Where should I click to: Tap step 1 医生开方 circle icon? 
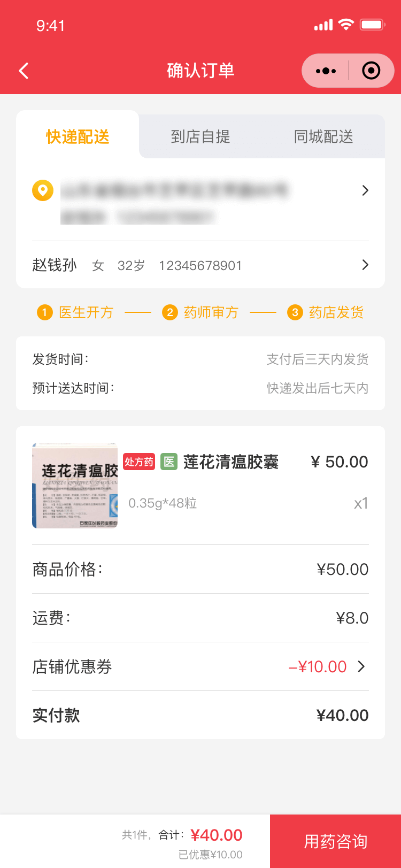coord(45,312)
